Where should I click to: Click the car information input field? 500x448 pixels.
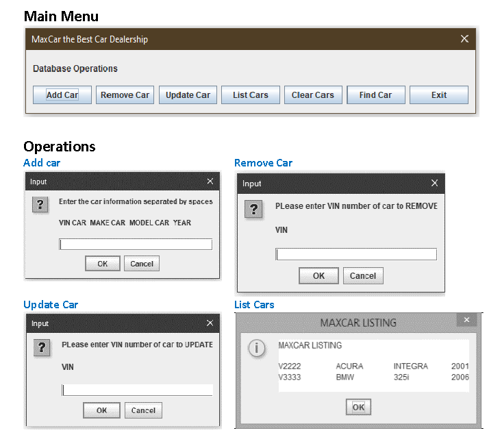point(136,245)
